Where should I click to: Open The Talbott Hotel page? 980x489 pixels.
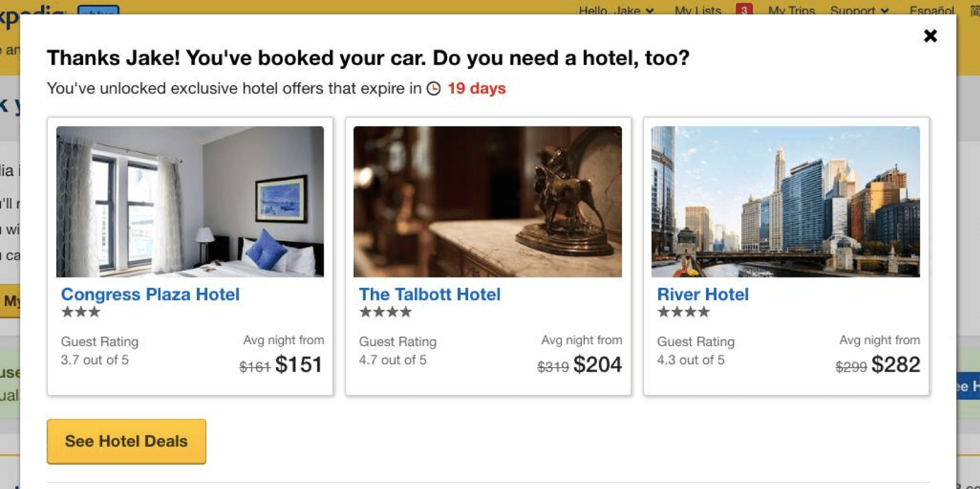point(430,295)
